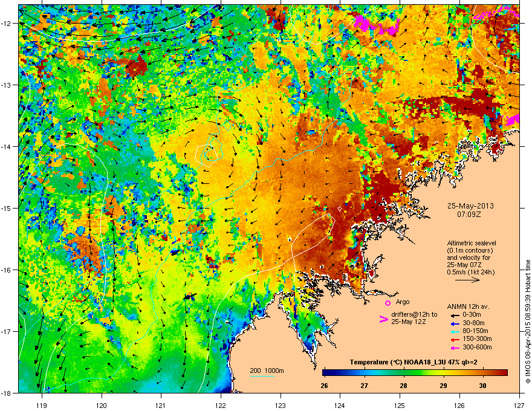The height and width of the screenshot is (411, 532).
Task: Select the 'Argo' legend label
Action: tap(403, 302)
